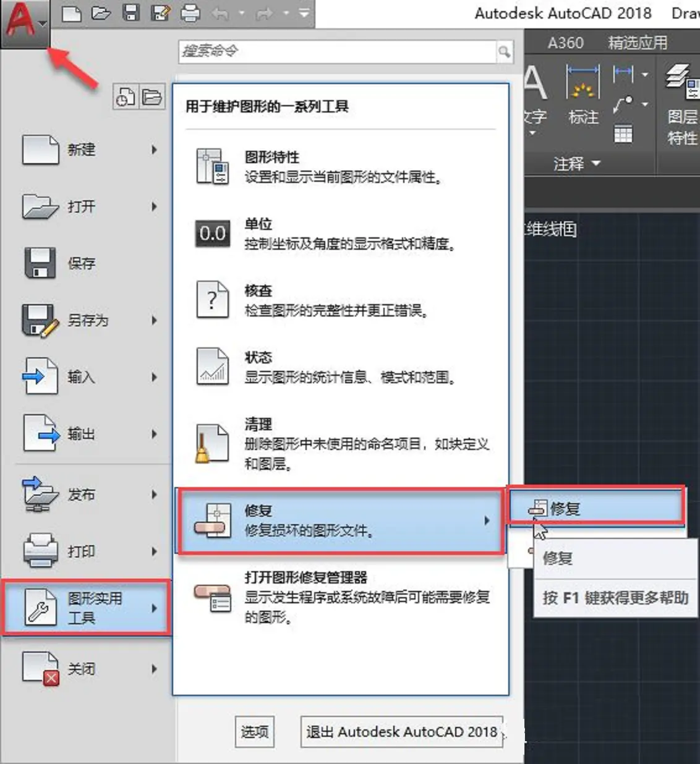The width and height of the screenshot is (700, 764).
Task: Click the search magnifier icon
Action: (505, 52)
